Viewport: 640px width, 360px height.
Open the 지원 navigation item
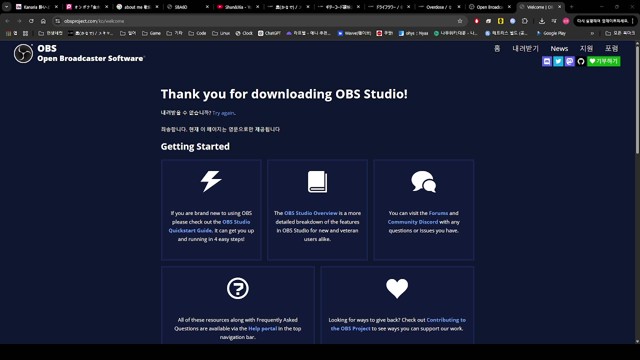click(x=586, y=49)
